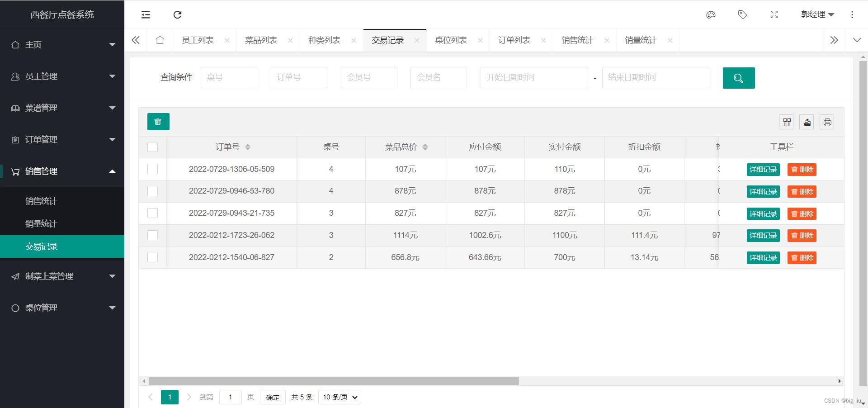Close the 交易记录 tab
Viewport: 868px width, 408px height.
point(417,40)
